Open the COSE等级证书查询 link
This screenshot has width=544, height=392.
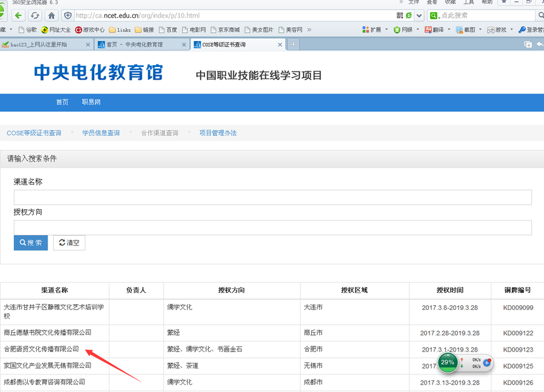(34, 133)
